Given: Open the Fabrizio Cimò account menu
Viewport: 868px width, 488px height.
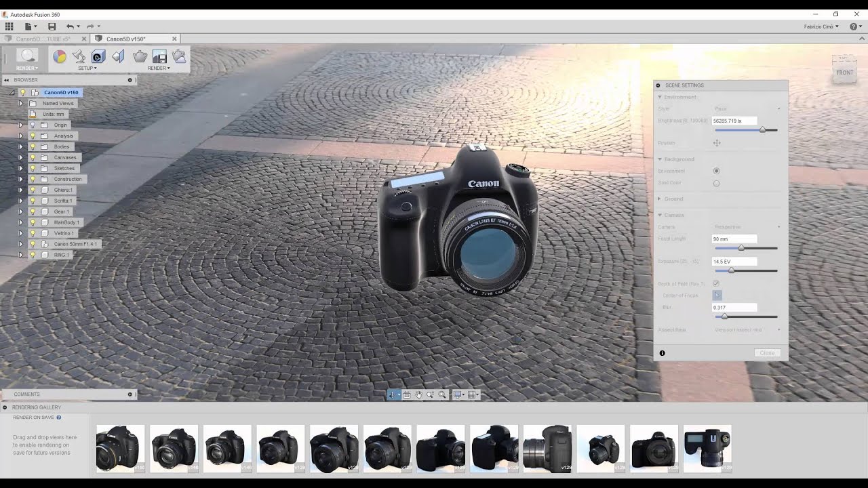Looking at the screenshot, I should pyautogui.click(x=821, y=26).
